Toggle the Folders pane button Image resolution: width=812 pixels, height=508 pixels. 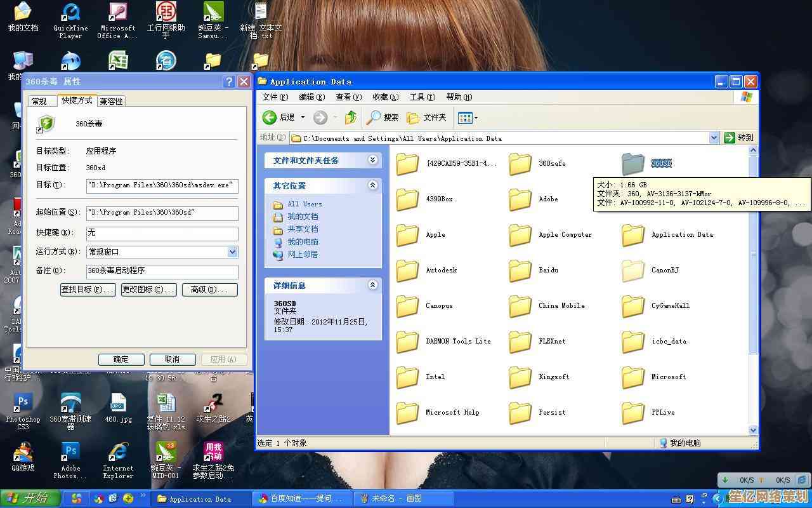(426, 117)
